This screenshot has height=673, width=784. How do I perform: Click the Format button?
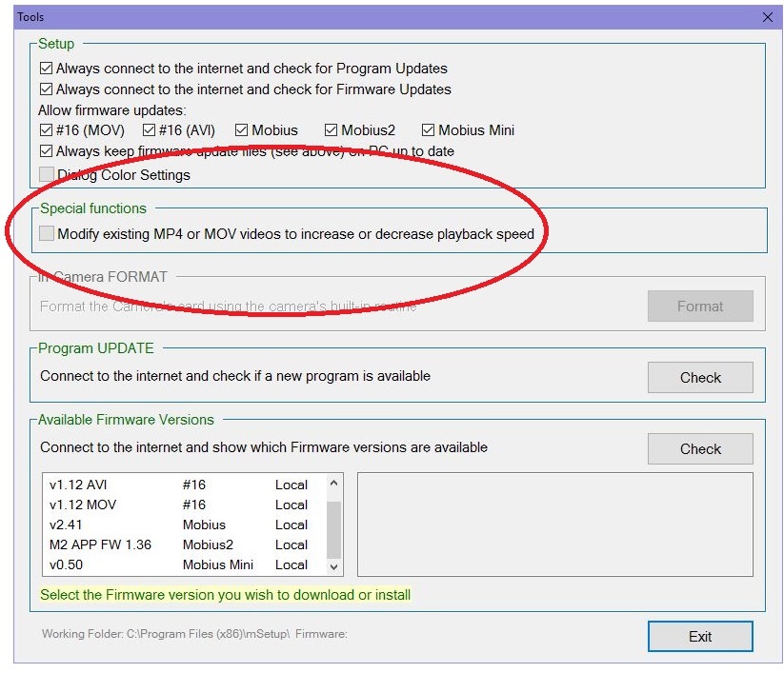(700, 307)
